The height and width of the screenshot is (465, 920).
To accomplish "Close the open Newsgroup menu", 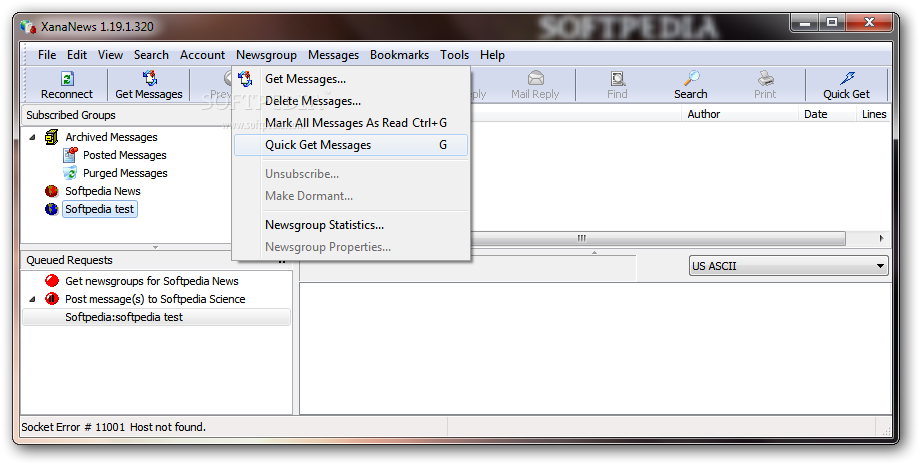I will tap(266, 55).
